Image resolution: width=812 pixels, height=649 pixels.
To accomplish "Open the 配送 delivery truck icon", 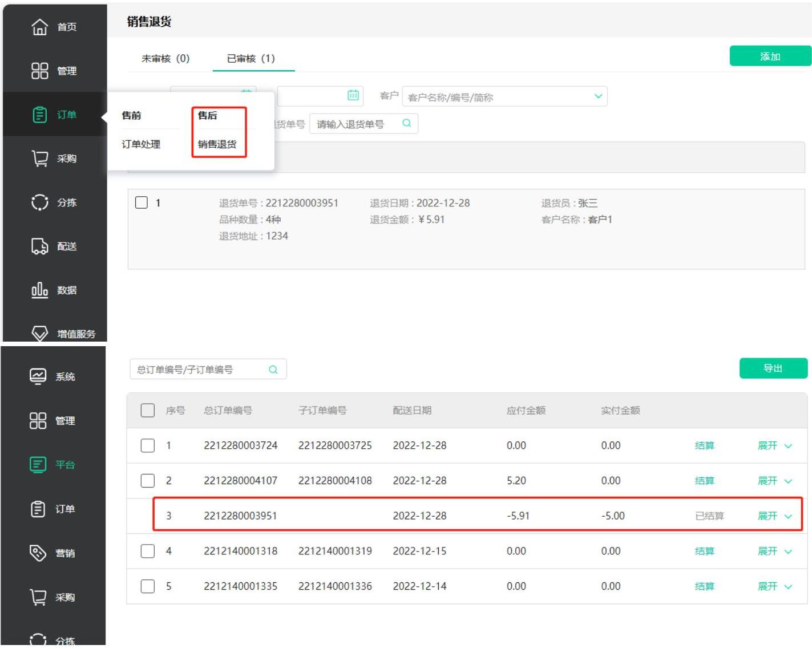I will pyautogui.click(x=39, y=246).
